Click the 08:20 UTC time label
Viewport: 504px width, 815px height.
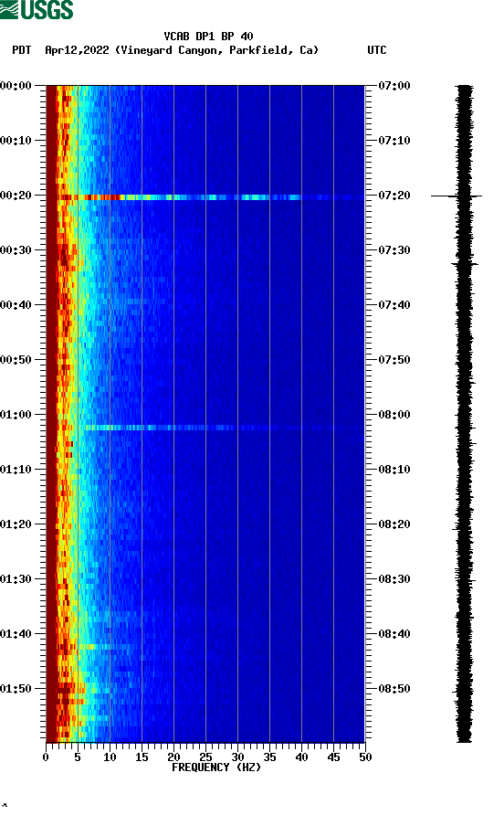pyautogui.click(x=394, y=524)
